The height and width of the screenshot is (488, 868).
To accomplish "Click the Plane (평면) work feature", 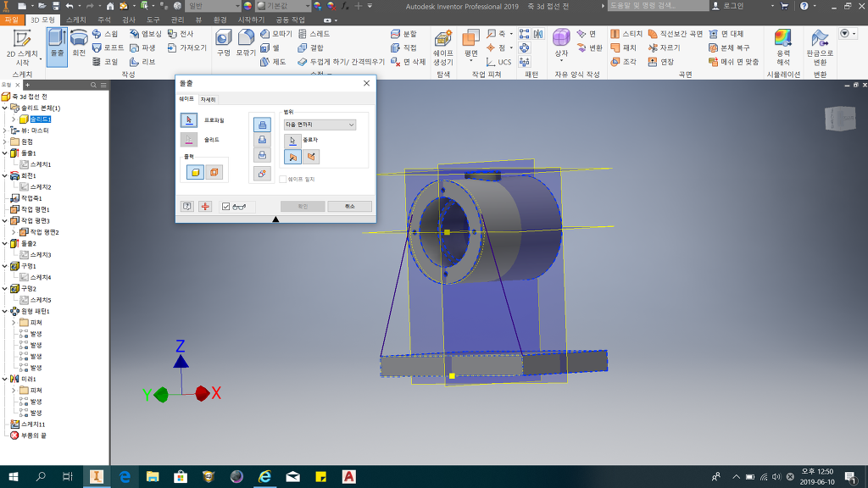I will coord(471,42).
